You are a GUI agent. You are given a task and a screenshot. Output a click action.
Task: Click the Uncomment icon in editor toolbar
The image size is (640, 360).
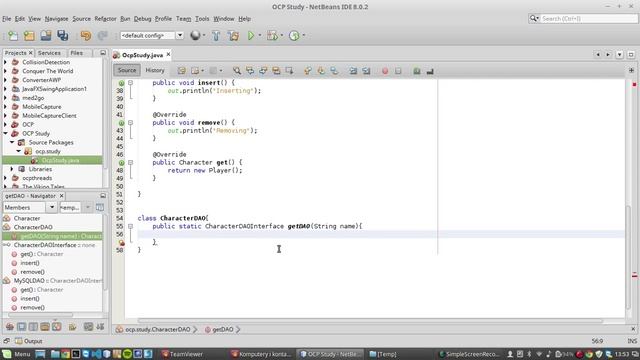430,71
